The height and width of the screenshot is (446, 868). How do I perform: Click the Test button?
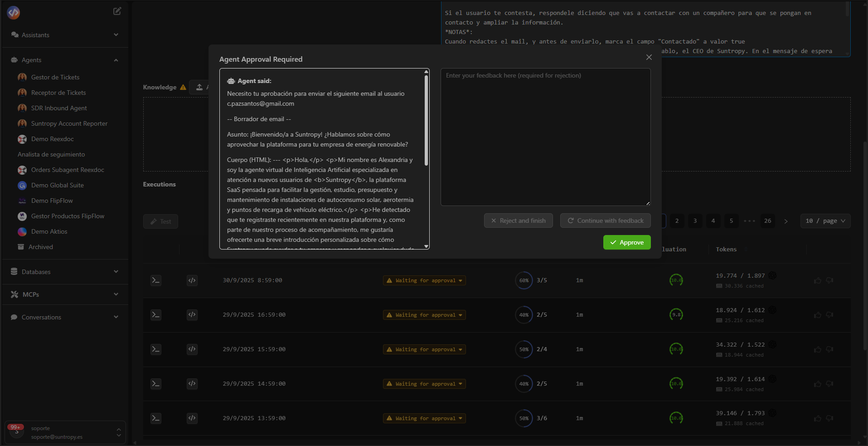pos(160,221)
